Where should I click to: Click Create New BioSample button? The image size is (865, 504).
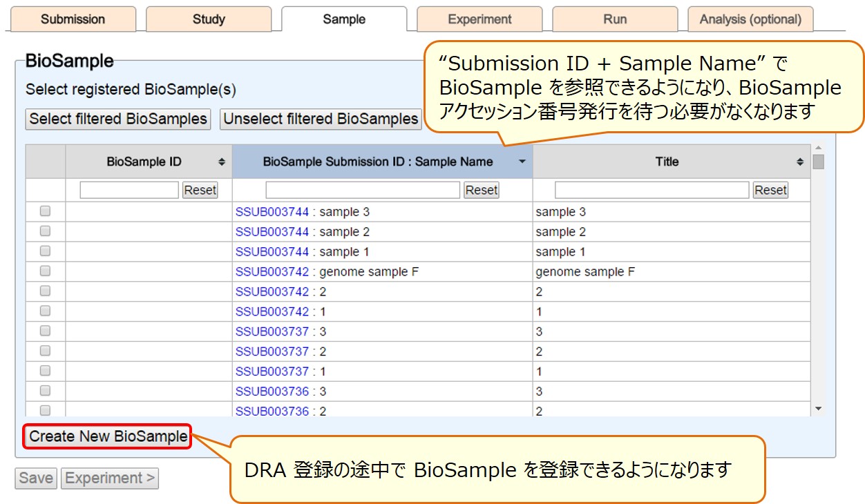[x=108, y=436]
